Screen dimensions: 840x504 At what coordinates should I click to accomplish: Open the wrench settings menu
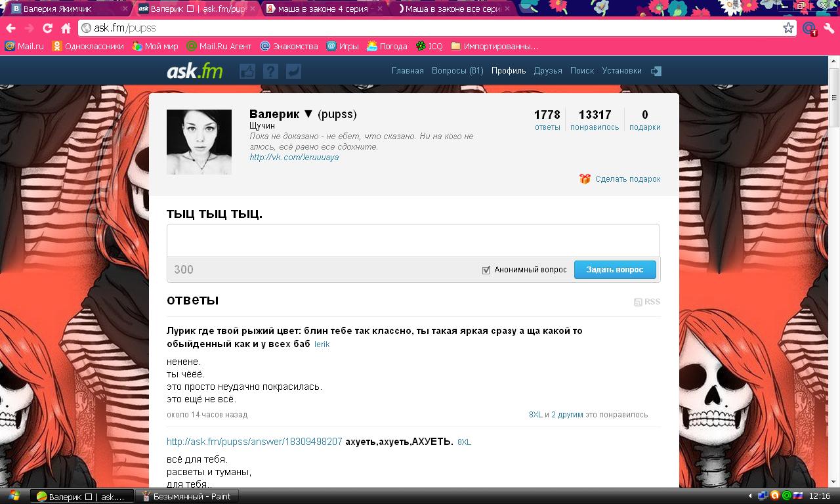coord(829,28)
